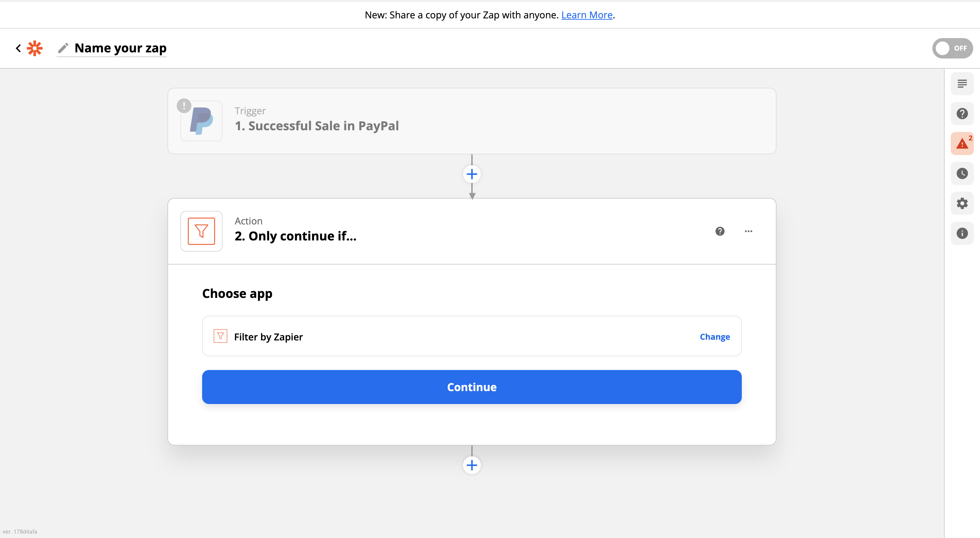The image size is (980, 538).
Task: Click the pencil edit name icon
Action: tap(63, 48)
